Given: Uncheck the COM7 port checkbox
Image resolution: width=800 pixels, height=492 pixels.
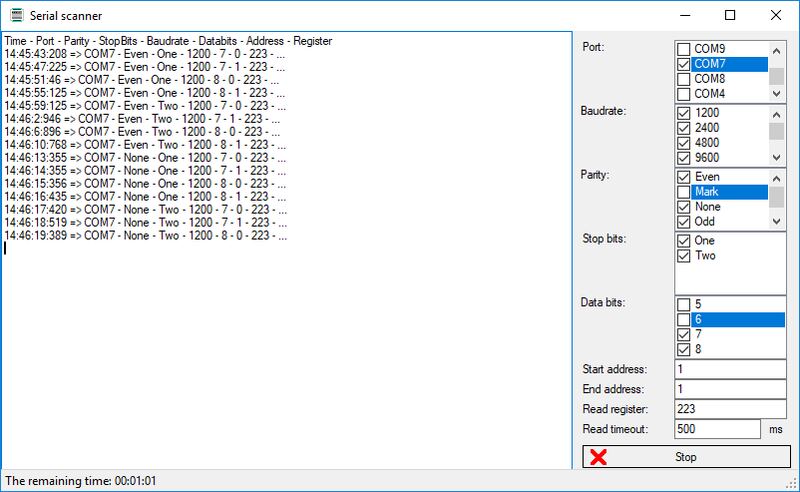Looking at the screenshot, I should (684, 64).
